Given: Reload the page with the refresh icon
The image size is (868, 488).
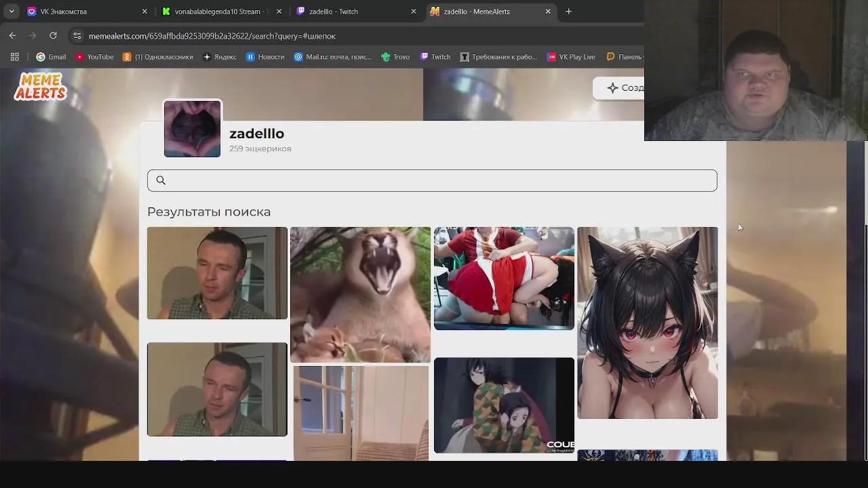Looking at the screenshot, I should pyautogui.click(x=53, y=36).
